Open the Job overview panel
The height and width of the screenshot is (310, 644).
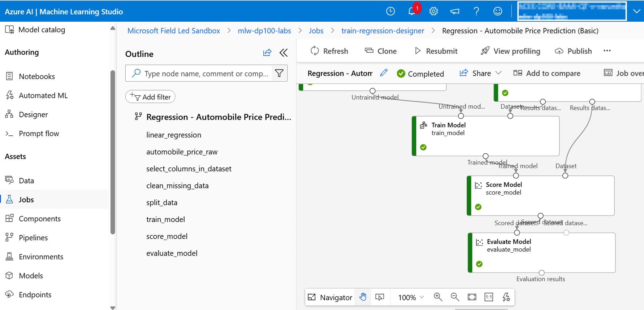pyautogui.click(x=624, y=73)
